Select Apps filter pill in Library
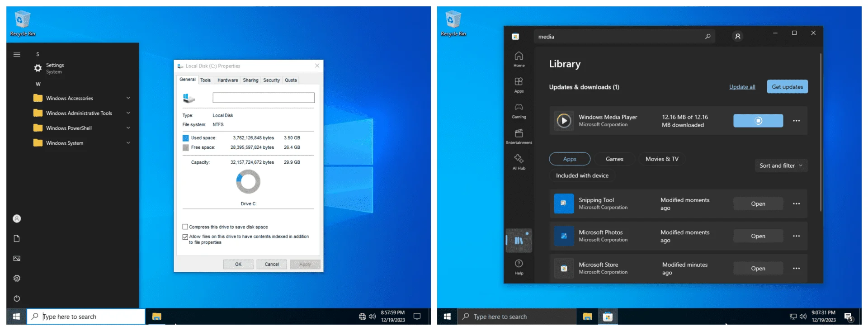 tap(570, 159)
